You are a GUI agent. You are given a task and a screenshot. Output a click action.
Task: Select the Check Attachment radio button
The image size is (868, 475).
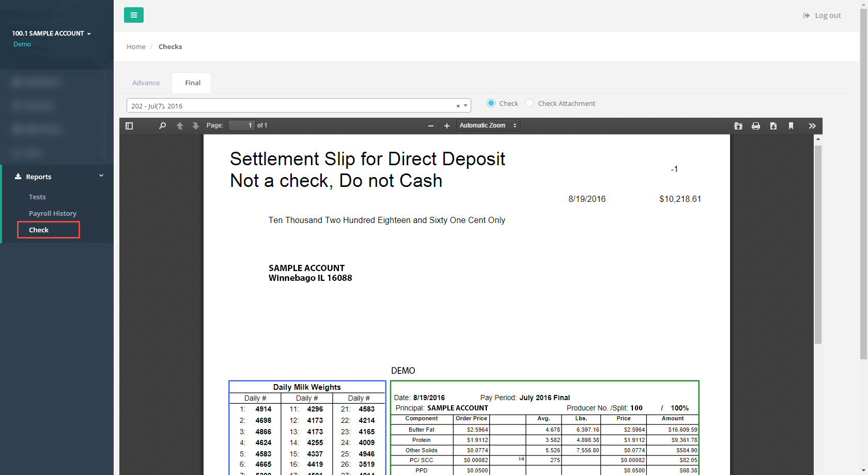coord(529,103)
